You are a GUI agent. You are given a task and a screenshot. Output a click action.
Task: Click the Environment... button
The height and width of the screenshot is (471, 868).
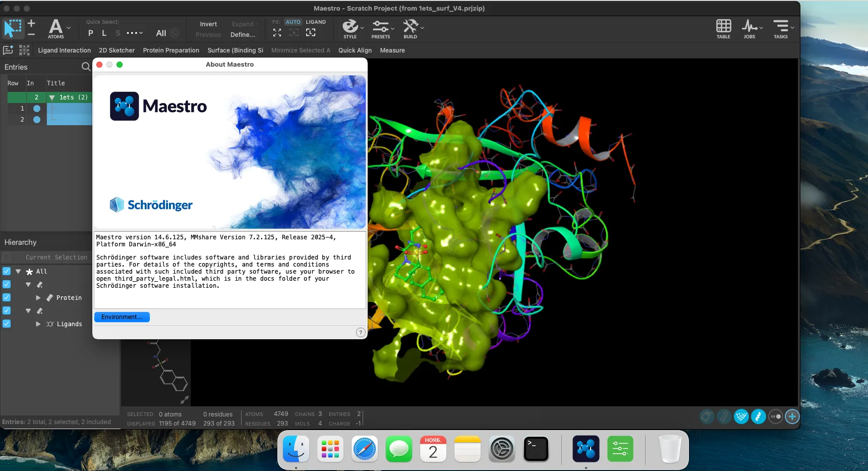point(122,317)
